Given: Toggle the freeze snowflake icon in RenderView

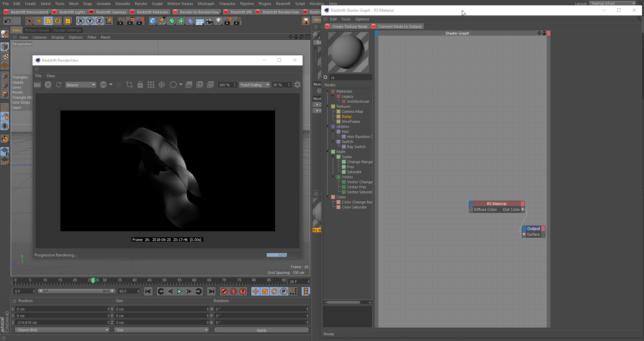Looking at the screenshot, I should [162, 85].
